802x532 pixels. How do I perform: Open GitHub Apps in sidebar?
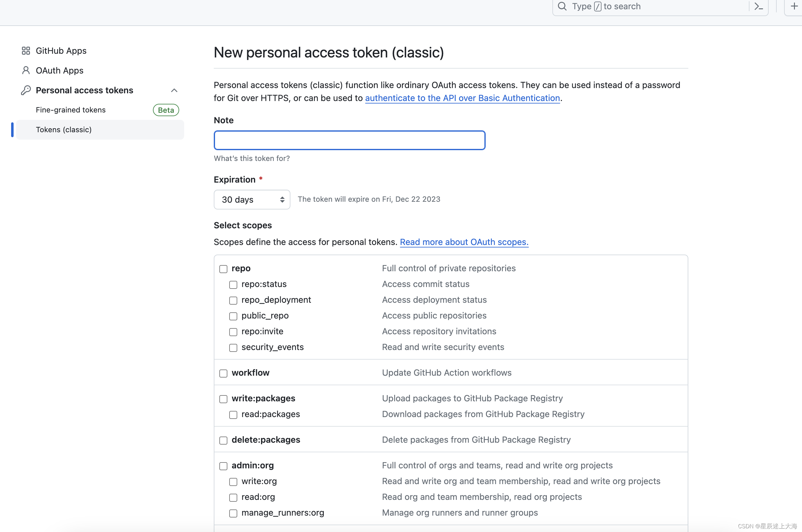pyautogui.click(x=61, y=51)
